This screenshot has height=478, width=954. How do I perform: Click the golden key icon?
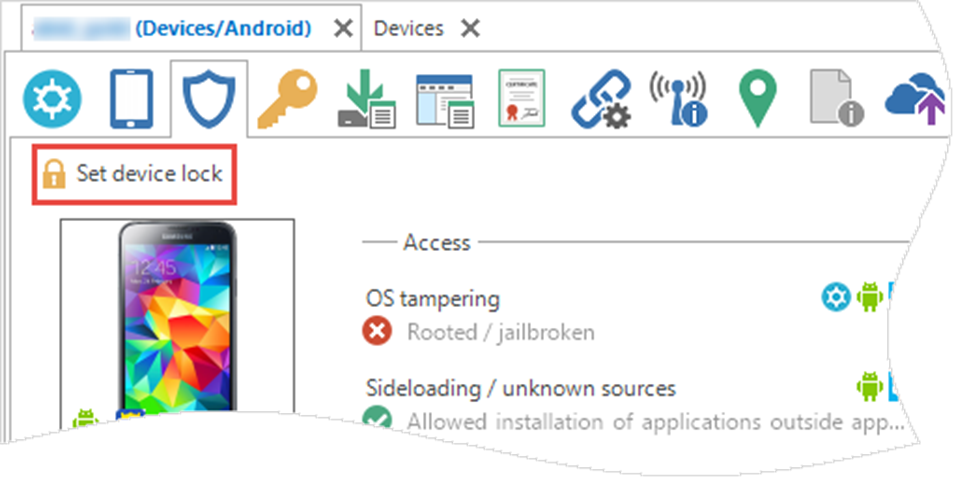point(287,99)
